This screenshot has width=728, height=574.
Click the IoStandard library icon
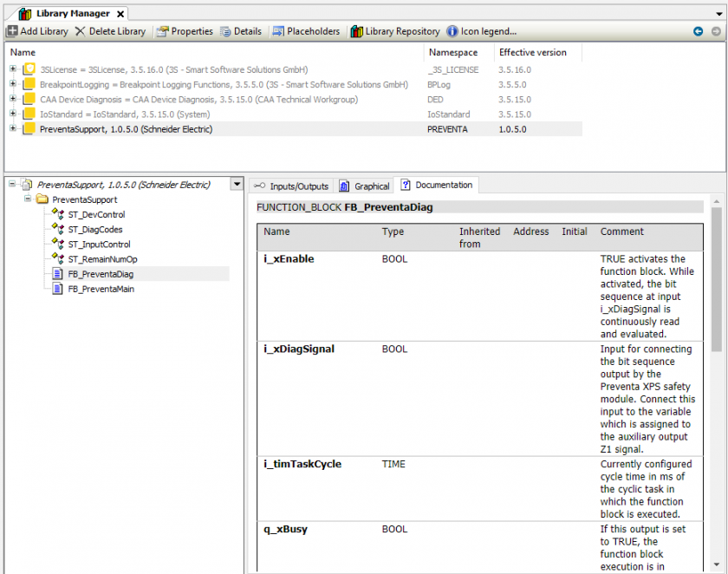[x=29, y=114]
